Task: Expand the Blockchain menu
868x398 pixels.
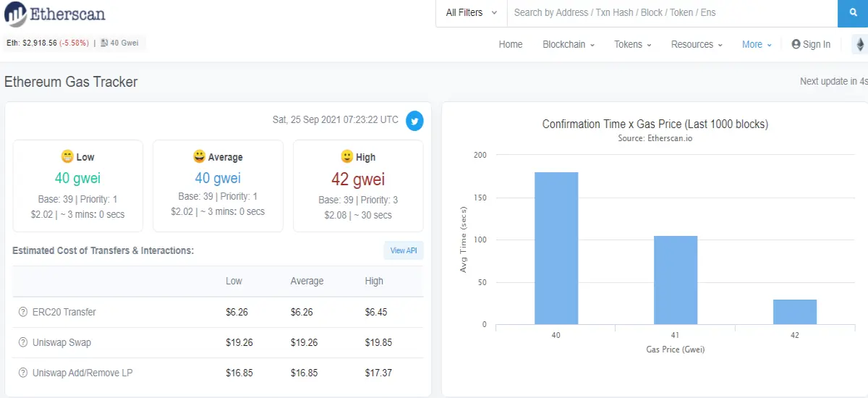Action: tap(569, 44)
